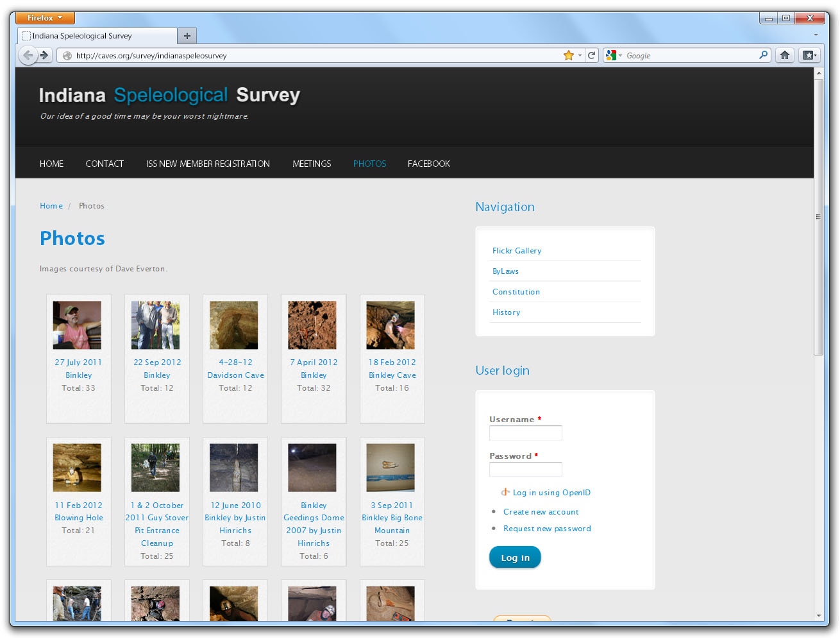Open the ByLaws navigation link
840x639 pixels.
505,271
